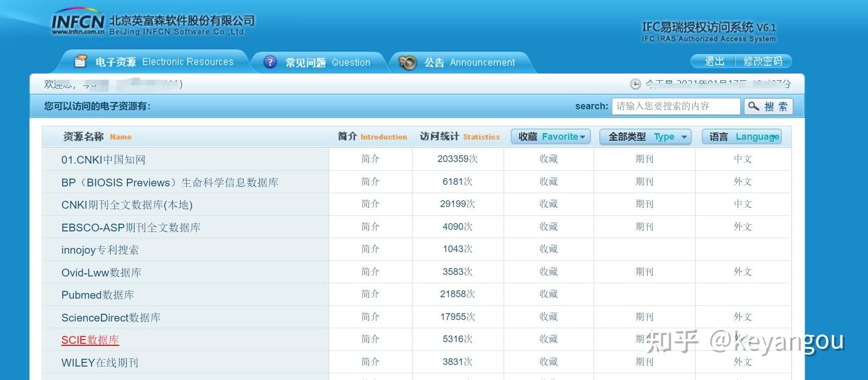Expand the 语言 Language dropdown
868x380 pixels.
pos(742,137)
